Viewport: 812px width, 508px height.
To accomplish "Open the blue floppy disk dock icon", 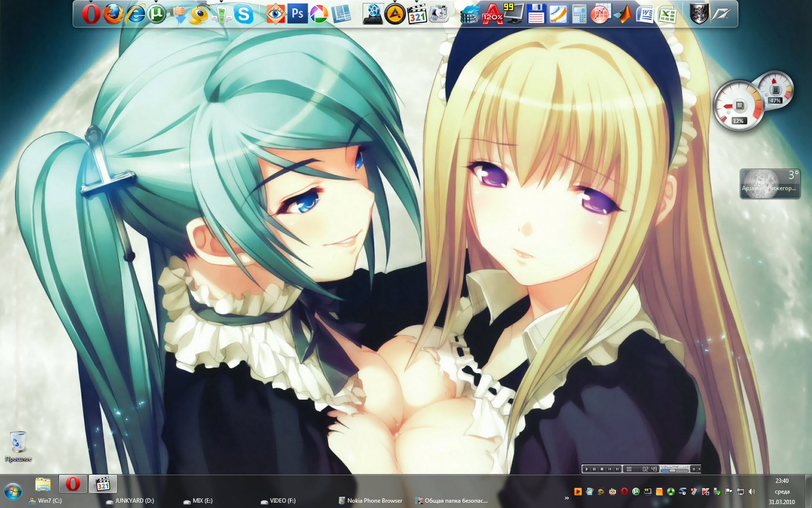I will tap(536, 14).
